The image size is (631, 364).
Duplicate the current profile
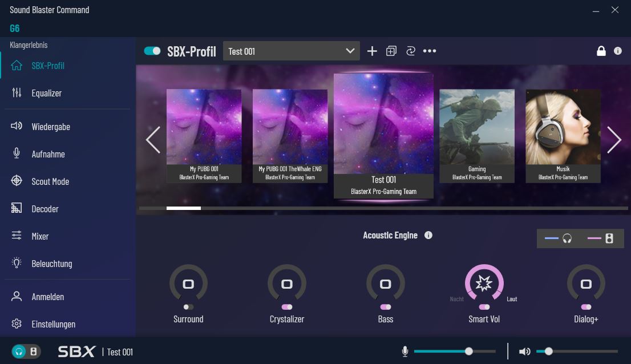pos(391,51)
